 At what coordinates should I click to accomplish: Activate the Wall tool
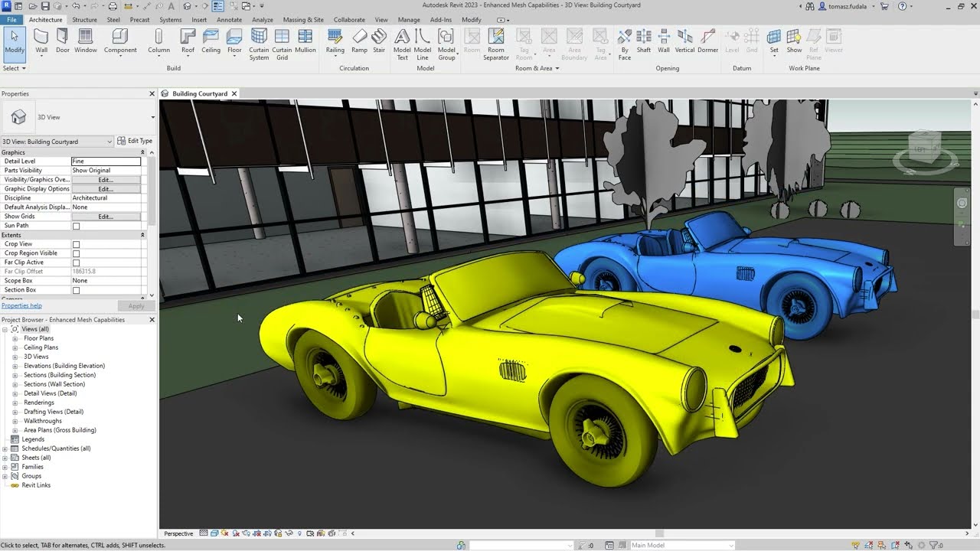[41, 42]
